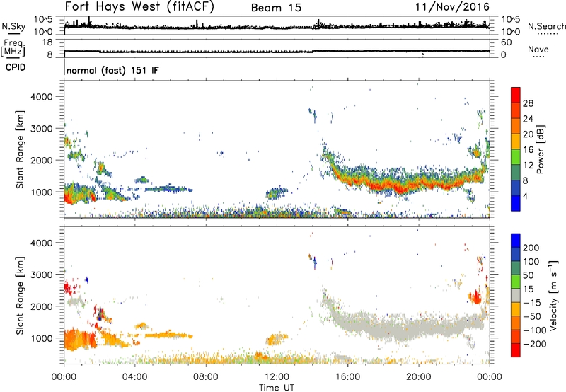This screenshot has height=392, width=566.
Task: Click the 'Freq. [MHz]' label
Action: [13, 47]
